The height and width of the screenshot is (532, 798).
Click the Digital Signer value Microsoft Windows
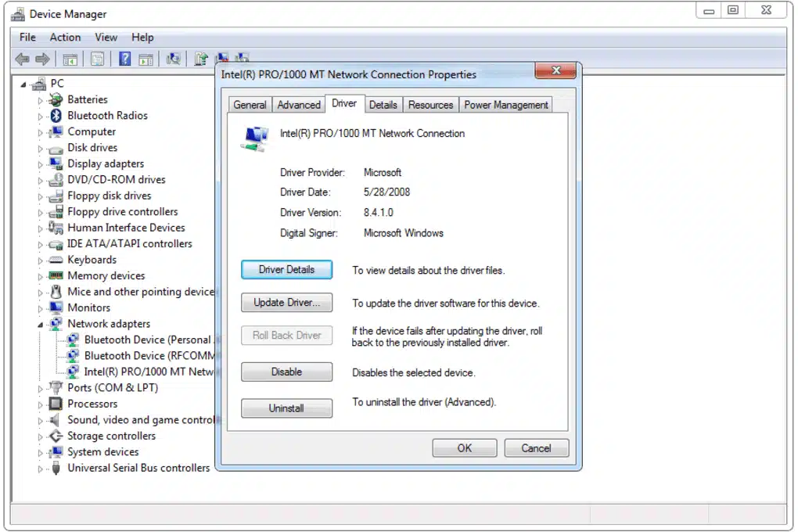tap(404, 233)
